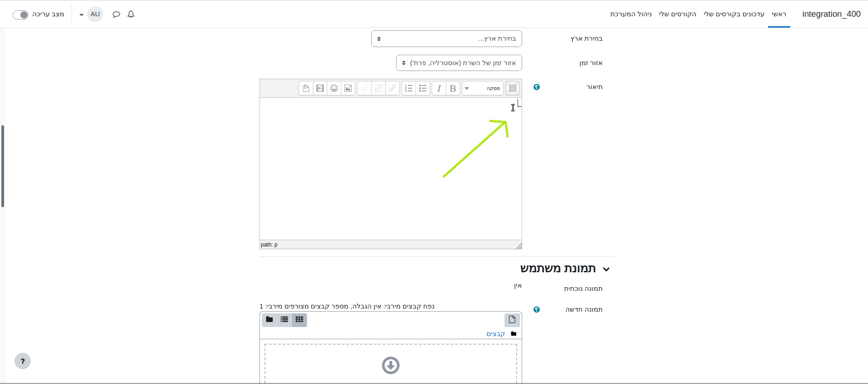Click the manage embedded files icon
Image resolution: width=868 pixels, height=384 pixels.
306,88
